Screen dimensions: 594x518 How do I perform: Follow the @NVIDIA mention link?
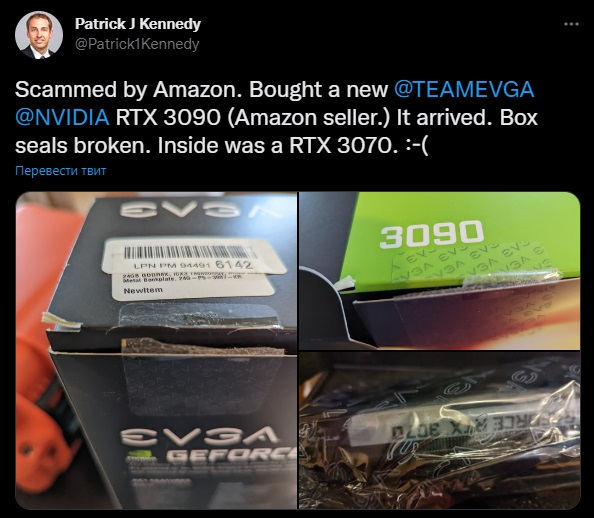(62, 117)
